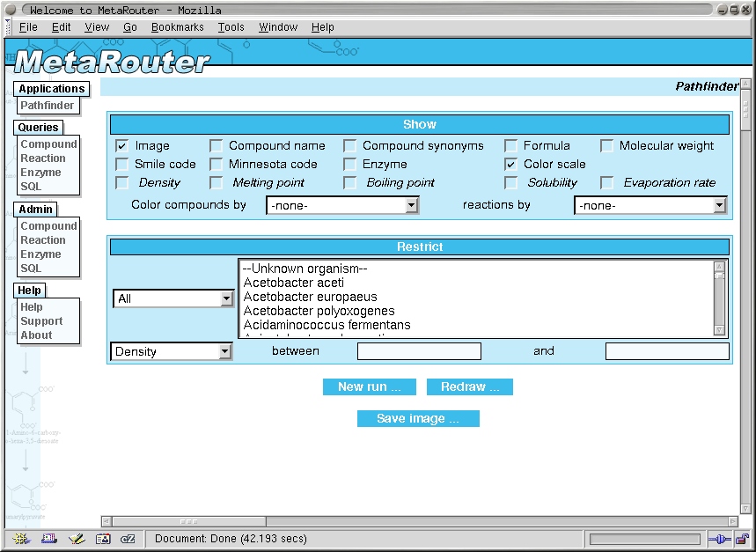Expand the Density property dropdown in Restrict

click(x=172, y=351)
